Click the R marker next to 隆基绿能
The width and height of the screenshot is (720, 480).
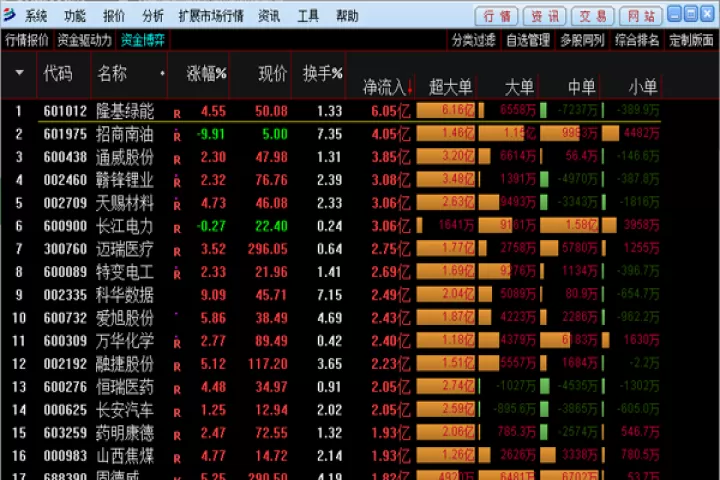click(x=177, y=114)
